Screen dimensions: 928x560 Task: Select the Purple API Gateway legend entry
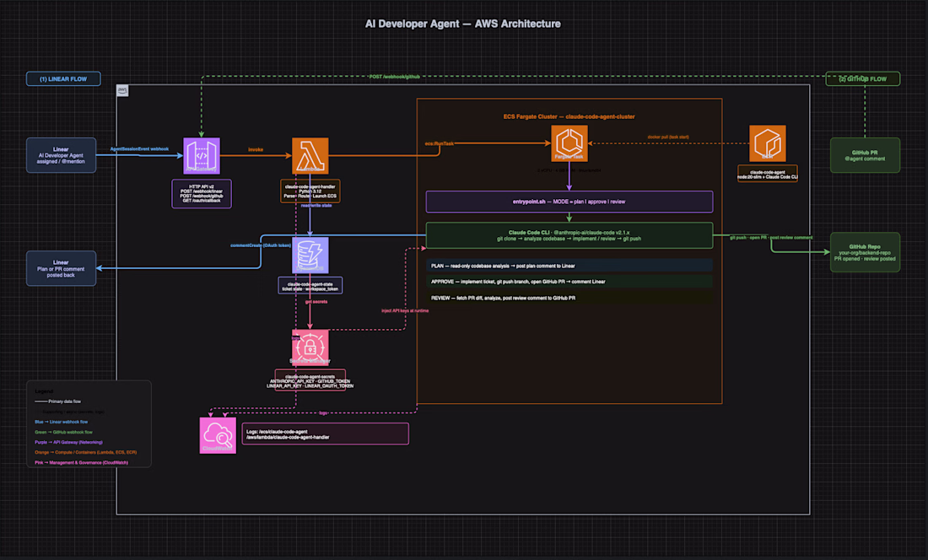(x=68, y=442)
